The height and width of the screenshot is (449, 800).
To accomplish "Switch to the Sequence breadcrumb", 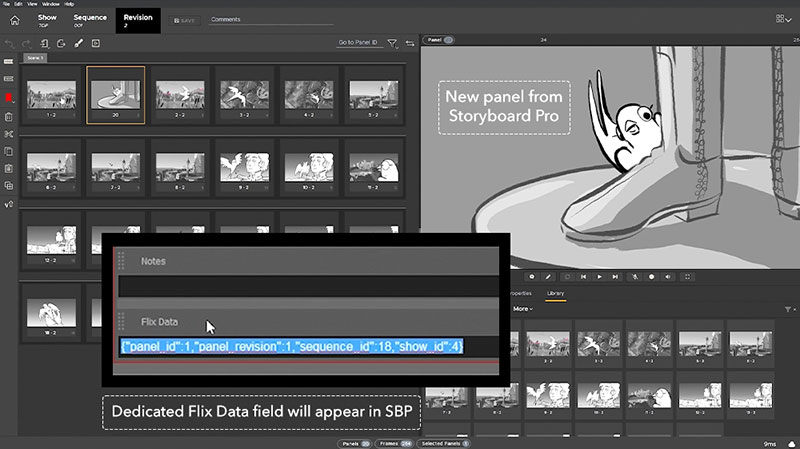I will [90, 20].
